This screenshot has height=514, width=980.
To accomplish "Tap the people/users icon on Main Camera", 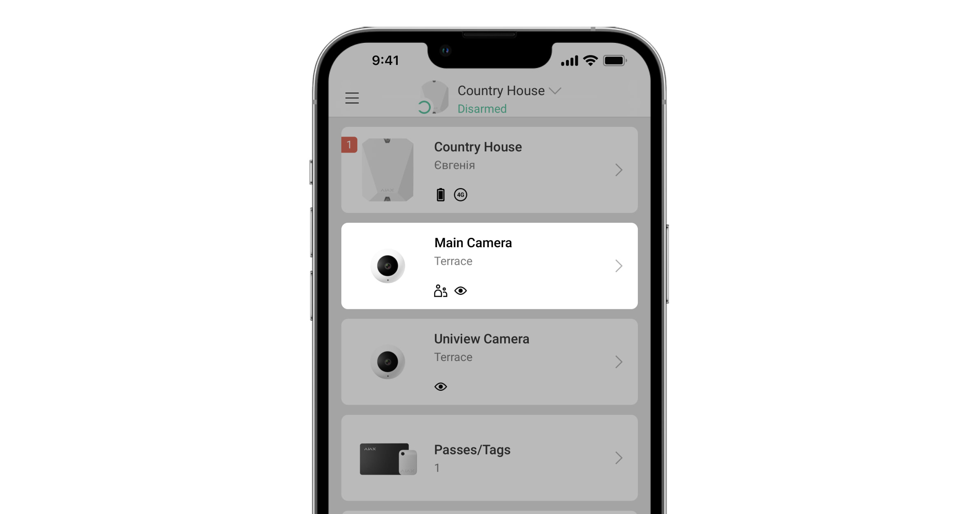I will 439,291.
